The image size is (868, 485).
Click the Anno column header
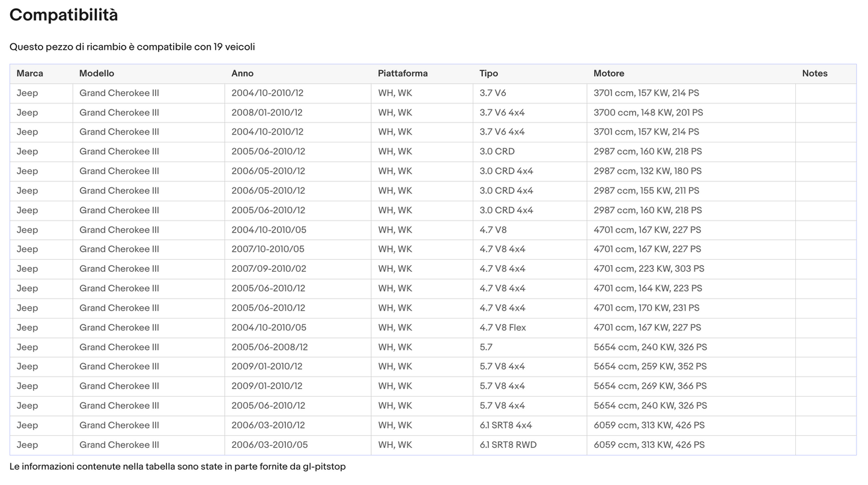[243, 73]
